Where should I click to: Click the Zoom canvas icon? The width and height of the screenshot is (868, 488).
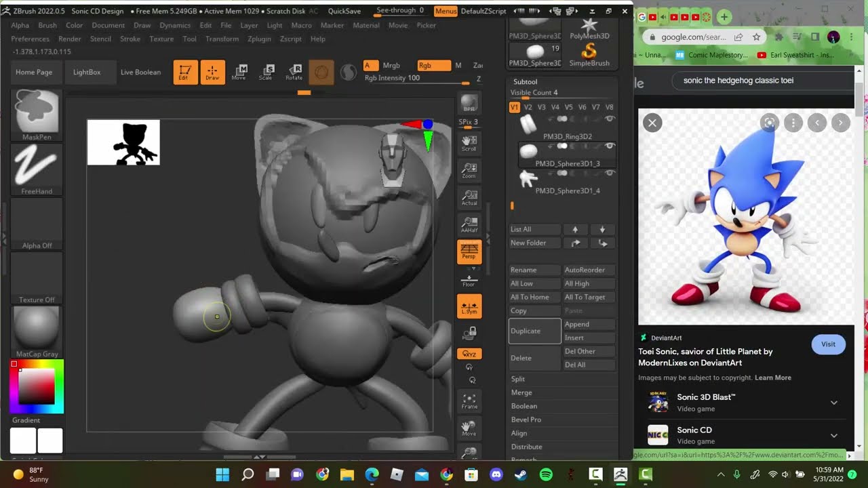click(x=469, y=170)
